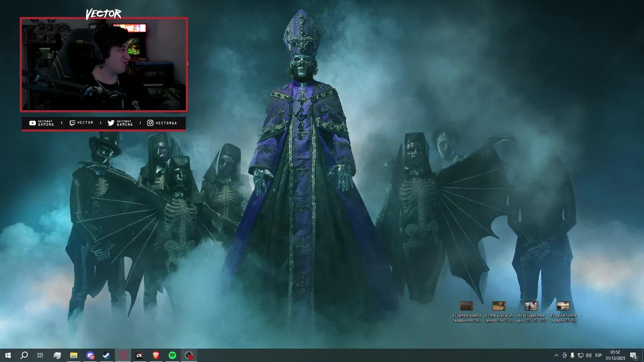Select video file "45 epica forma de abrir"

pyautogui.click(x=563, y=312)
